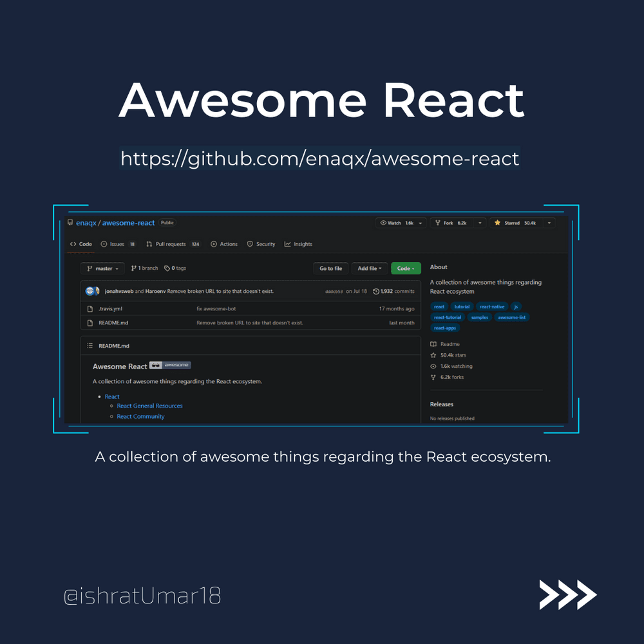644x644 pixels.
Task: Click the star icon on Starred button
Action: coord(497,223)
